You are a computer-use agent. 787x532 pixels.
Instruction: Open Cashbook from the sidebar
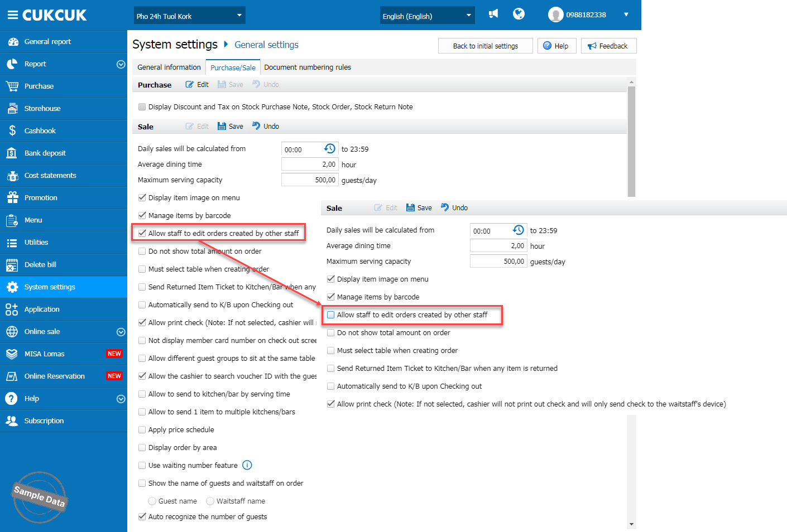click(40, 130)
